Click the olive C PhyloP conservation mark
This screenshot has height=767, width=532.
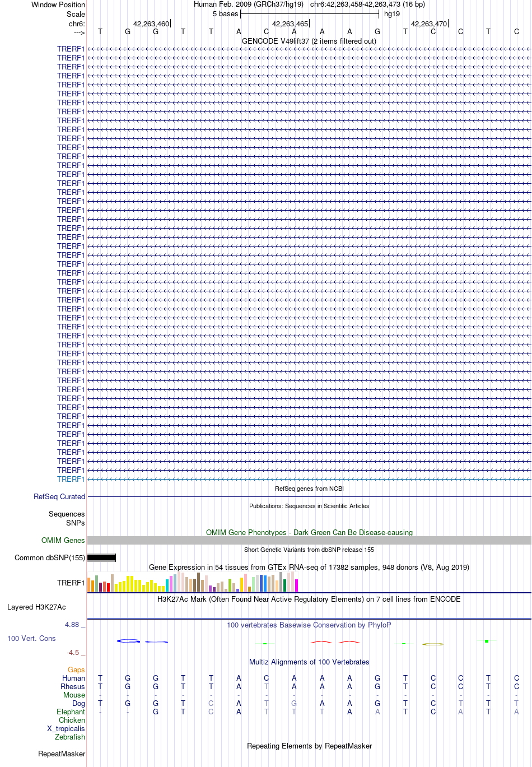point(433,644)
